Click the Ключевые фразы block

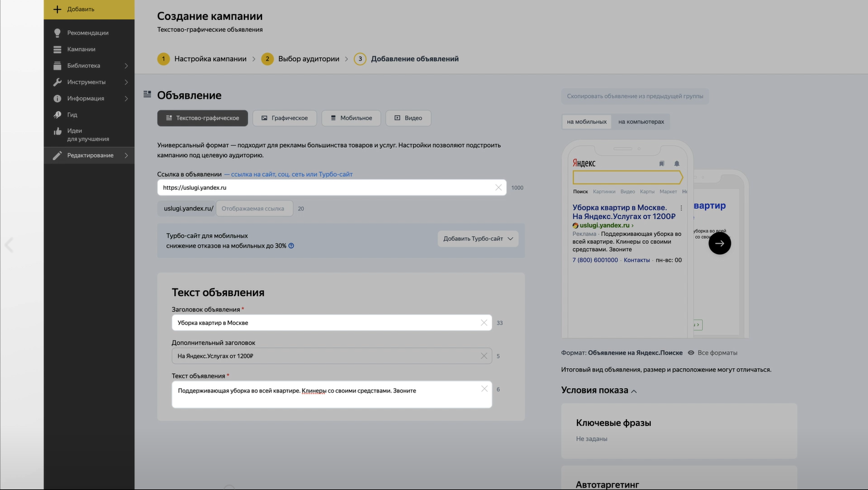pos(679,431)
